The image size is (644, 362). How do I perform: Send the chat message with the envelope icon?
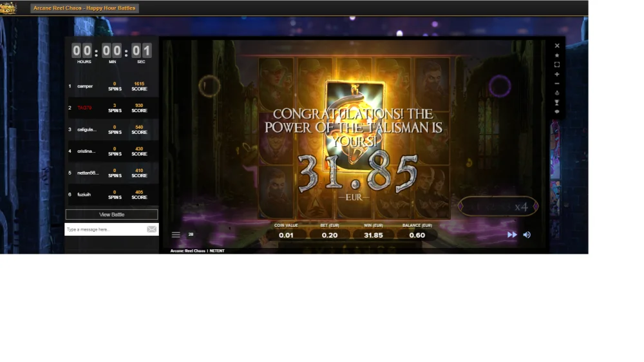point(151,229)
